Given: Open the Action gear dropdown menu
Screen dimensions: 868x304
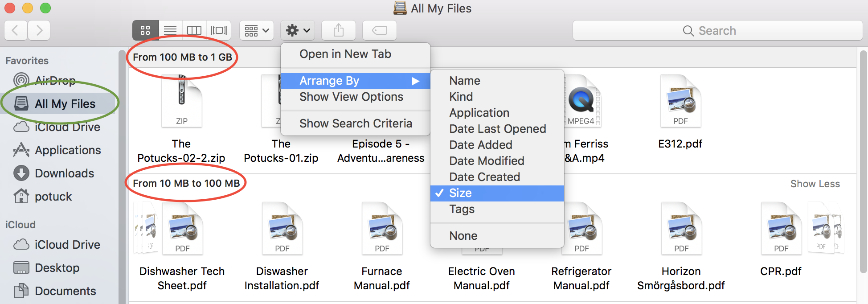Looking at the screenshot, I should coord(298,30).
